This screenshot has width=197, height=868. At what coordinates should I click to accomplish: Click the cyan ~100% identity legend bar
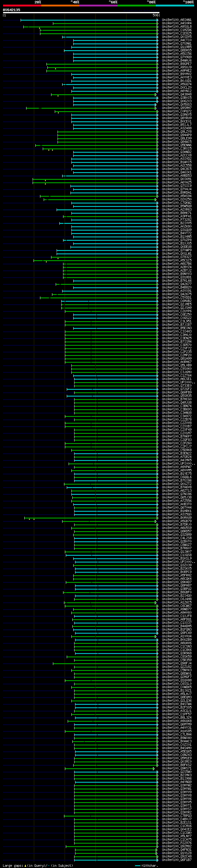[175, 6]
